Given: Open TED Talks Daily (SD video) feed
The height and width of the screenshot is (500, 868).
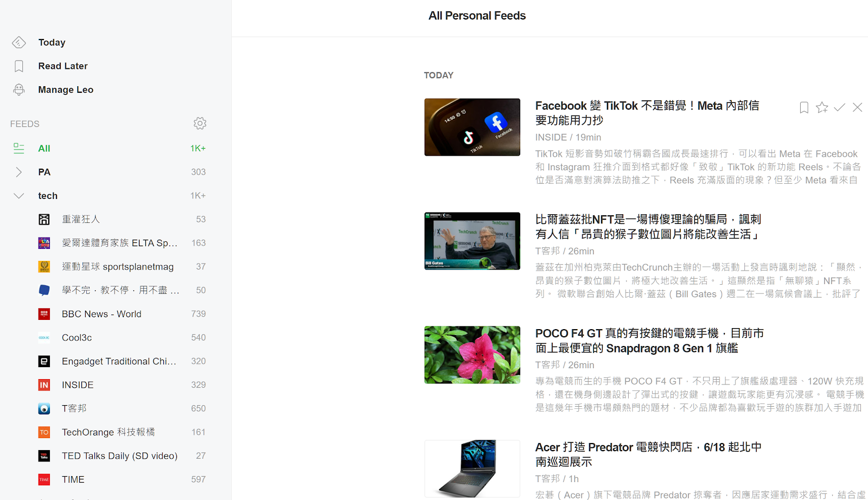Looking at the screenshot, I should pyautogui.click(x=119, y=456).
